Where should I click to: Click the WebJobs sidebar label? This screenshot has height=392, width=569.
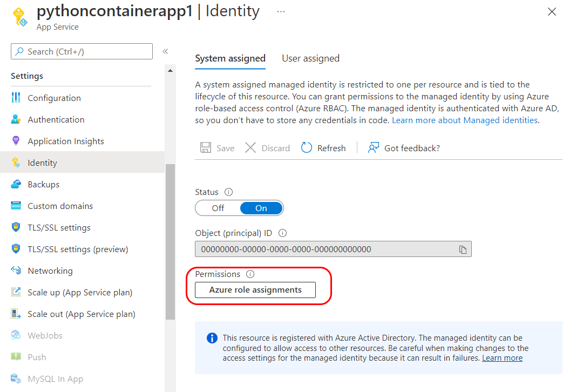tap(45, 335)
